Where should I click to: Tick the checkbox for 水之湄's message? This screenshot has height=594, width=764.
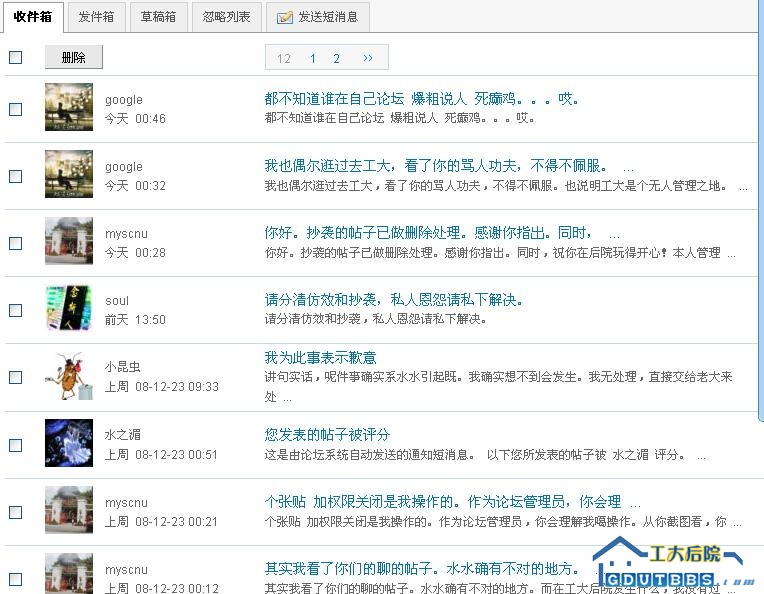[15, 445]
